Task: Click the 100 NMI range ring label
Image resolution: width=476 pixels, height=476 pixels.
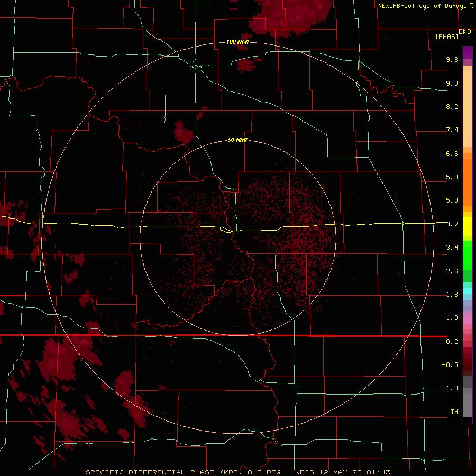Action: pyautogui.click(x=237, y=42)
